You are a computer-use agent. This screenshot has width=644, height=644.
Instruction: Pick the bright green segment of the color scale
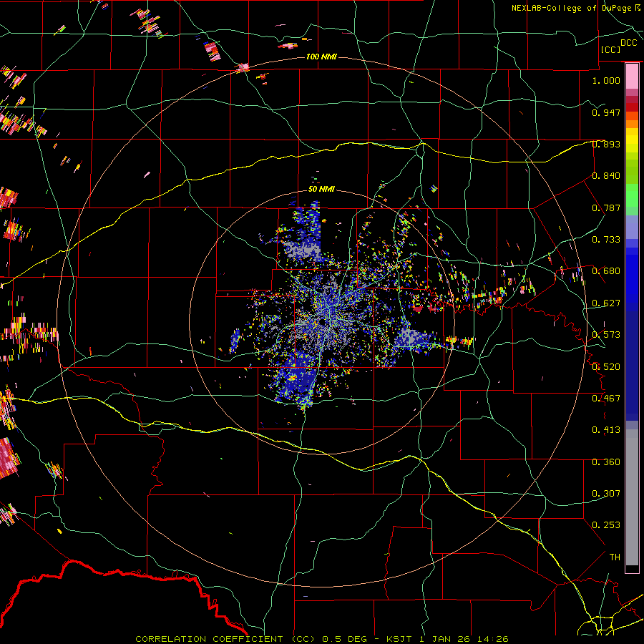(x=632, y=195)
